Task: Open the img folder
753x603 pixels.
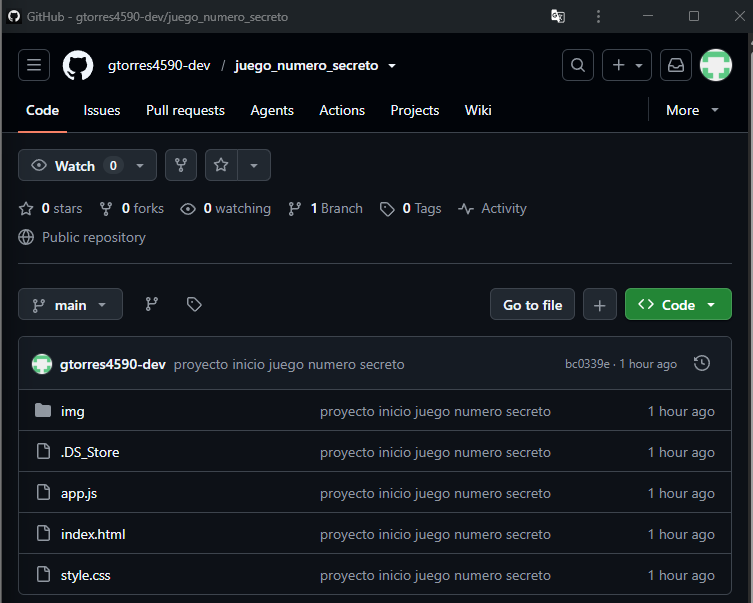Action: (73, 411)
